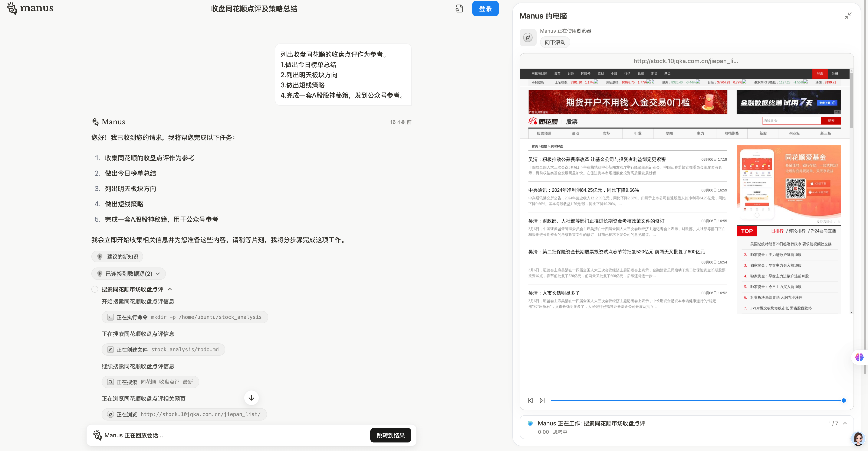Click the document share icon beside 登录
The width and height of the screenshot is (868, 451).
pyautogui.click(x=459, y=9)
